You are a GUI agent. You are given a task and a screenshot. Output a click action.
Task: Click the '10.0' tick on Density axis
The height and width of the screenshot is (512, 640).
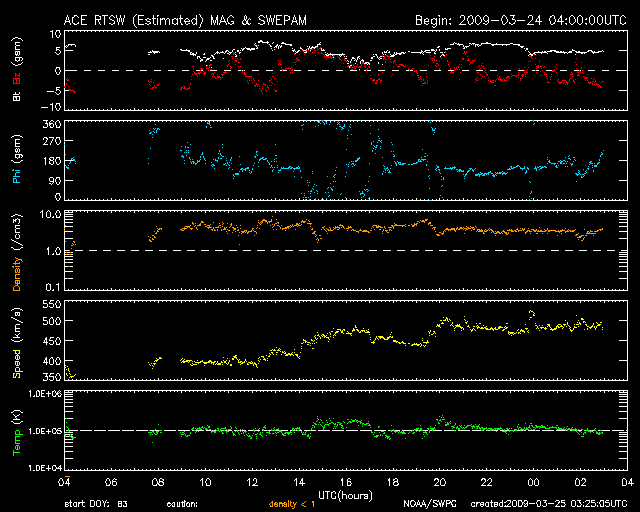coord(51,214)
